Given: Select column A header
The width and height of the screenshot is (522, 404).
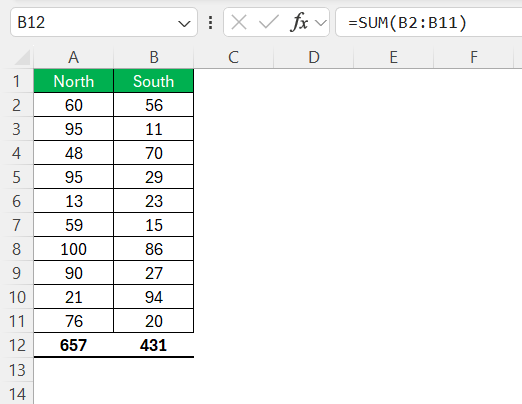Looking at the screenshot, I should [x=74, y=57].
